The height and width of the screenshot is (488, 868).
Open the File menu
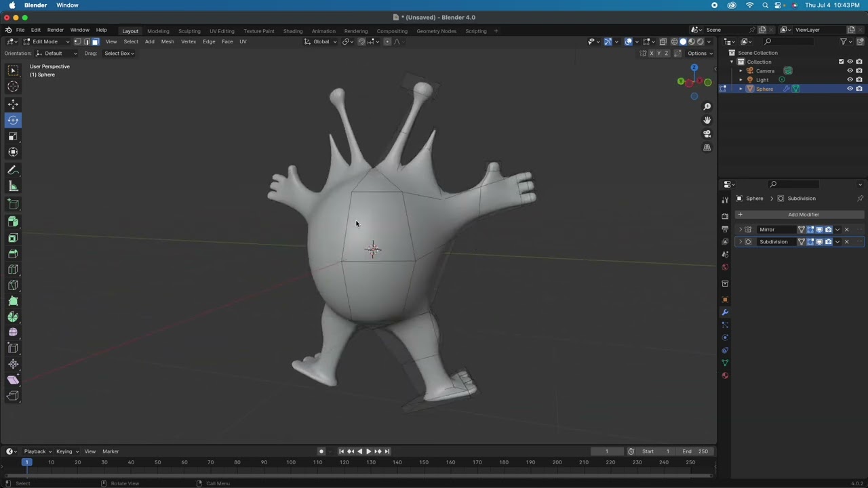click(x=20, y=30)
